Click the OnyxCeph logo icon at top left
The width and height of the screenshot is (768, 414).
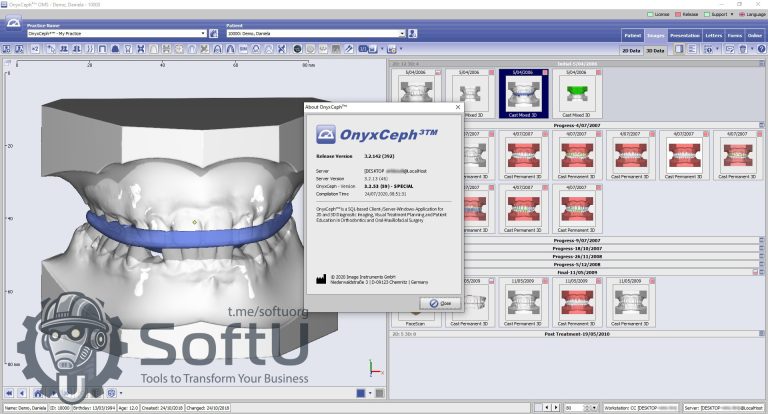point(13,23)
